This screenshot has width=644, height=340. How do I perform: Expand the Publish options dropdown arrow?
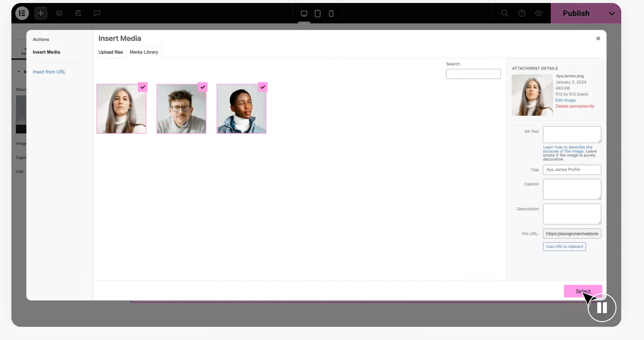pyautogui.click(x=612, y=13)
